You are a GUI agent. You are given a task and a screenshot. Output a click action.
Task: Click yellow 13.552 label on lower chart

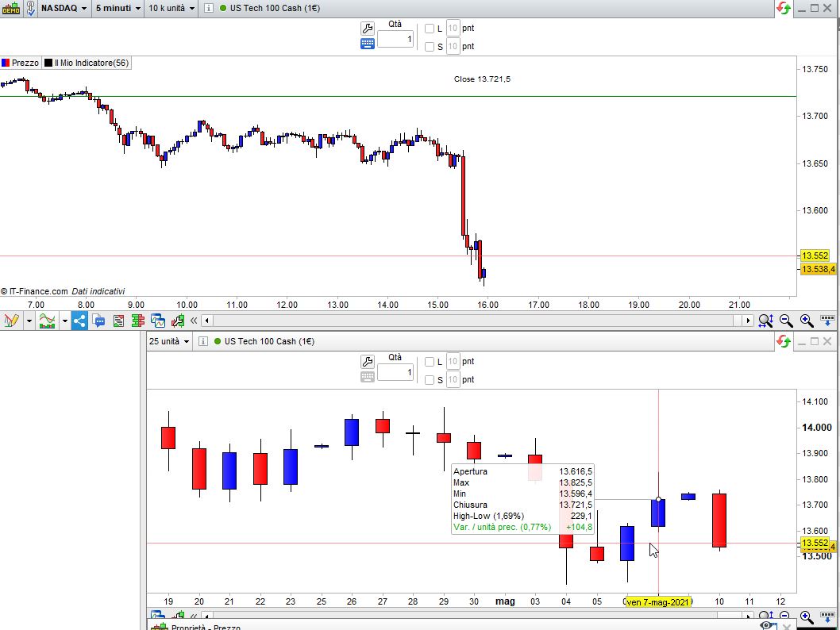pos(815,543)
